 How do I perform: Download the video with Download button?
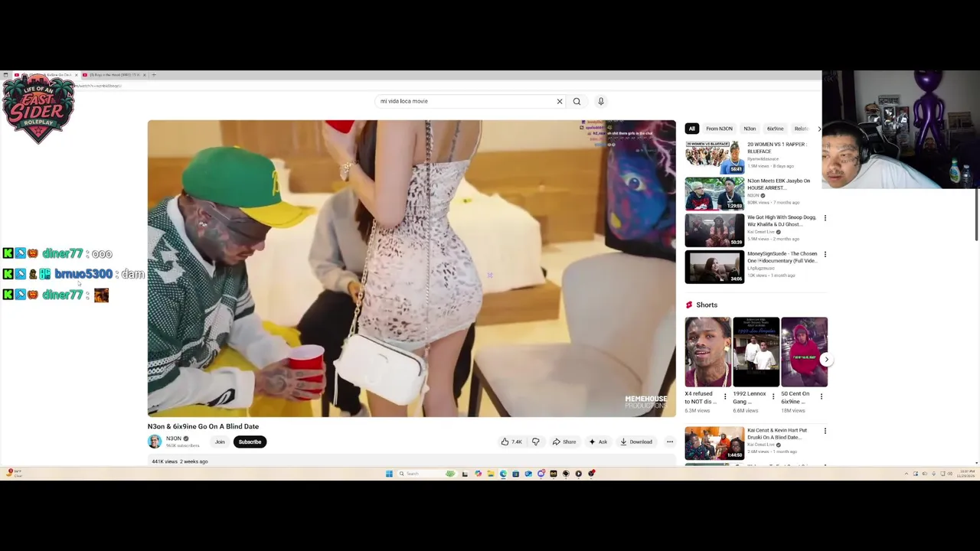(x=636, y=442)
